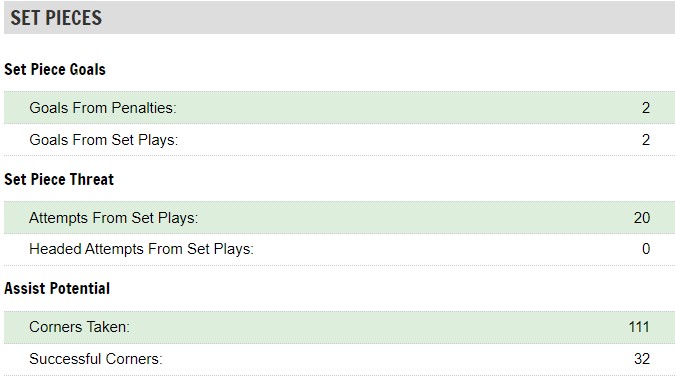
Task: Click the SET PIECES header
Action: pyautogui.click(x=56, y=18)
